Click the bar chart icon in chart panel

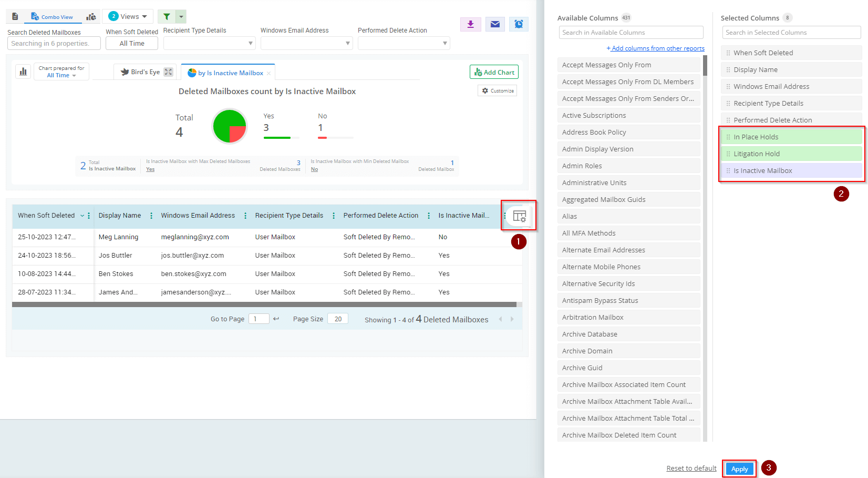click(23, 72)
